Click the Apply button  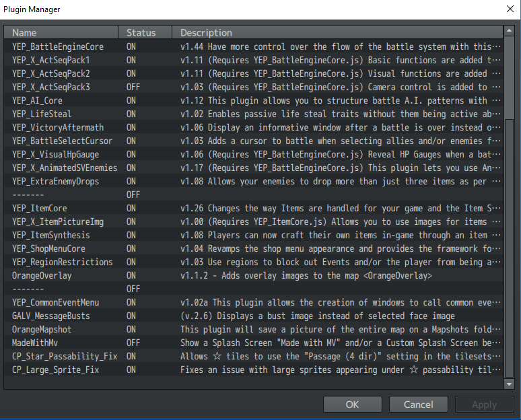click(484, 405)
